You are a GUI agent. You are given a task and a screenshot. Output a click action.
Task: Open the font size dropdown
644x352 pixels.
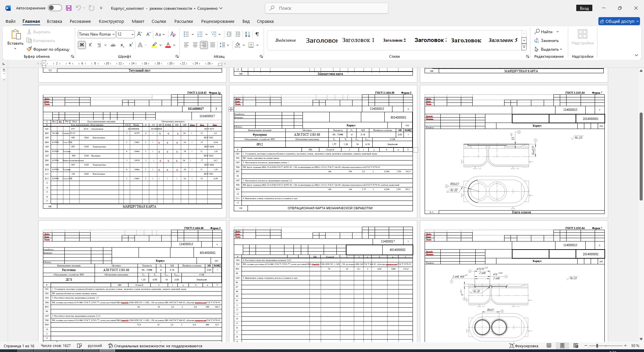132,34
